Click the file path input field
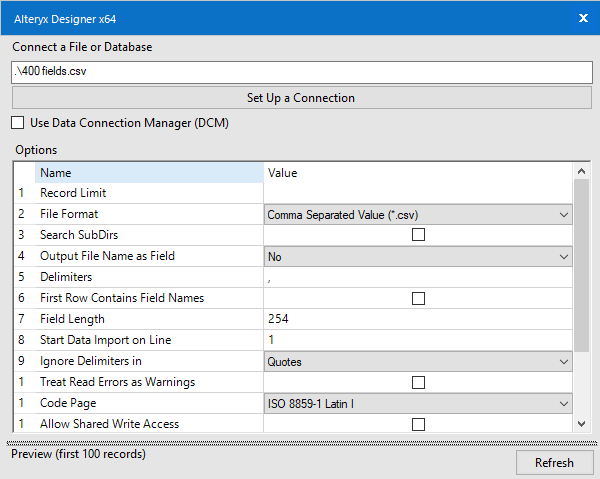The height and width of the screenshot is (479, 600). pos(300,72)
